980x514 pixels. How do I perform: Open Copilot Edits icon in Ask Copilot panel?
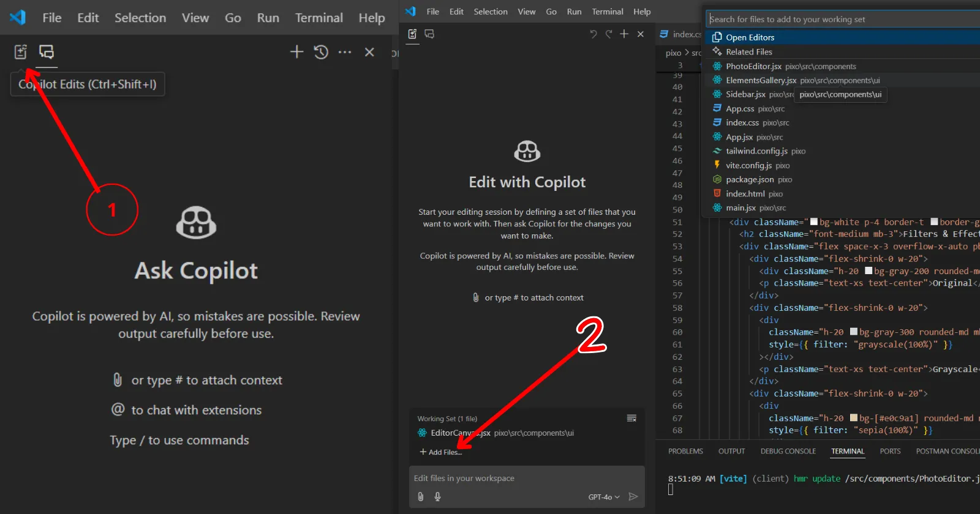pos(20,52)
